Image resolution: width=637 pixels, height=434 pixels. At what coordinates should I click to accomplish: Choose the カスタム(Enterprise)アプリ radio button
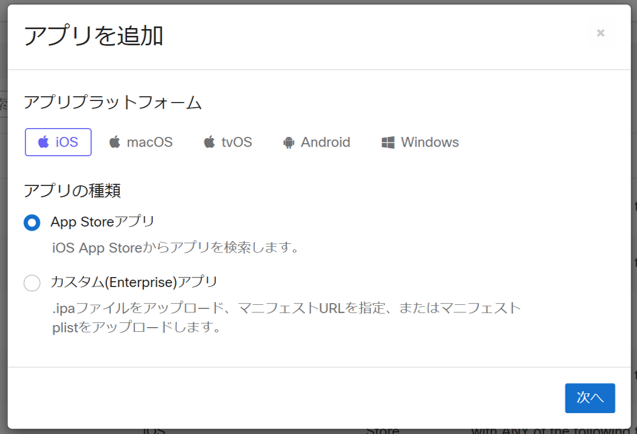click(x=32, y=283)
